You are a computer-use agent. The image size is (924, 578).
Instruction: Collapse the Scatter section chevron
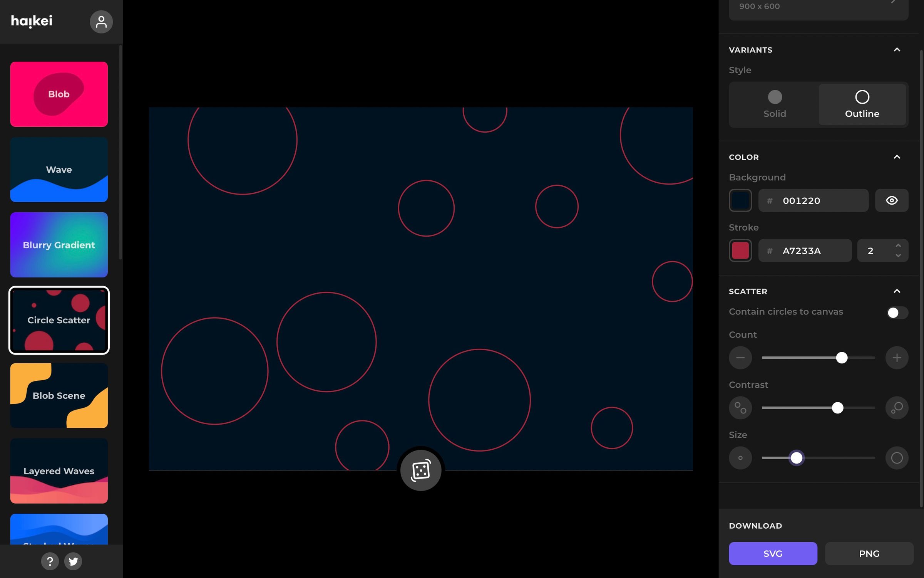[x=897, y=291]
